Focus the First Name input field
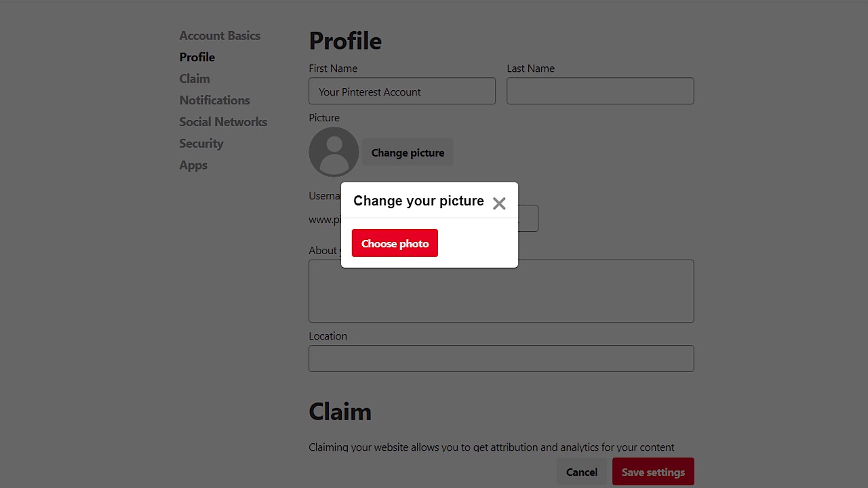 [402, 91]
